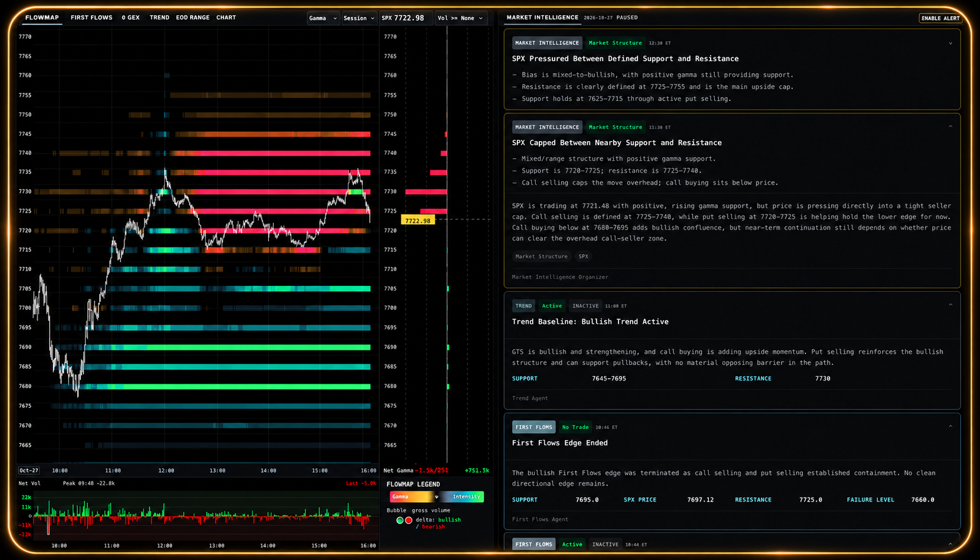The width and height of the screenshot is (980, 560).
Task: Collapse the SPX Capped Between card
Action: (x=950, y=127)
